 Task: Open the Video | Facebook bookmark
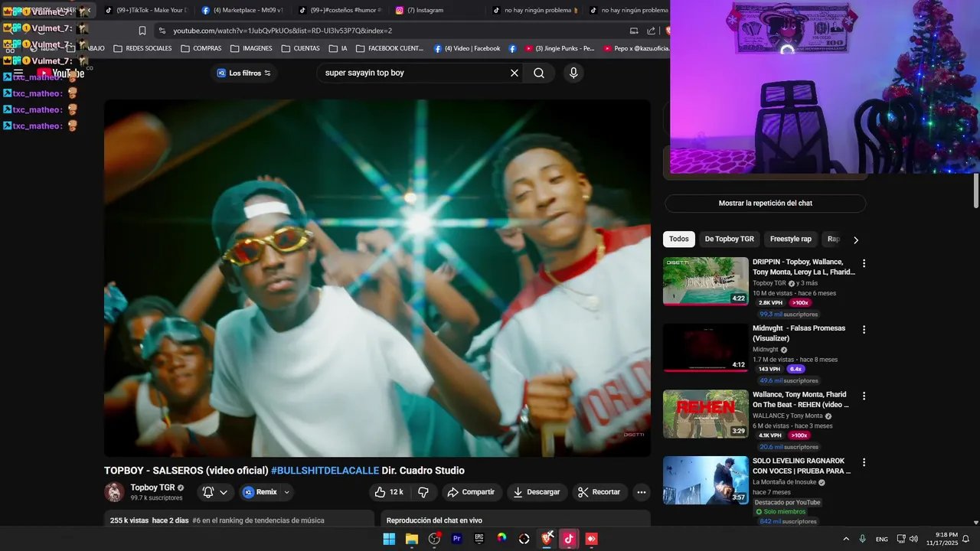(x=467, y=48)
